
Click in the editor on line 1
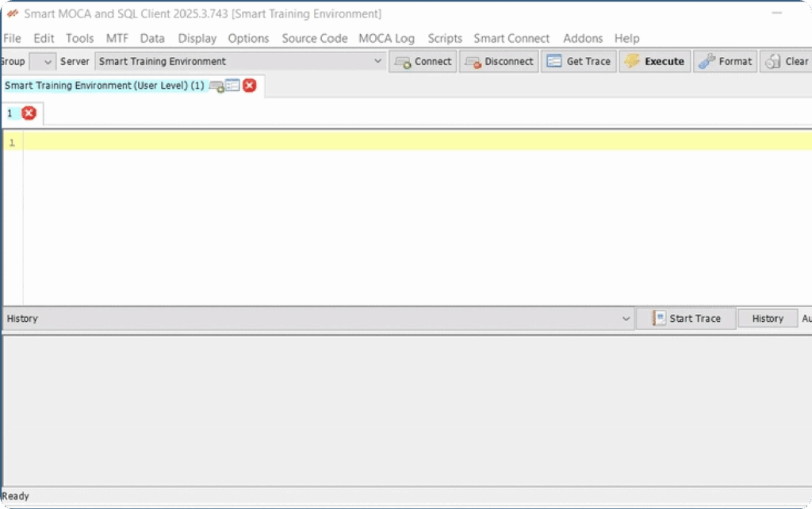417,141
